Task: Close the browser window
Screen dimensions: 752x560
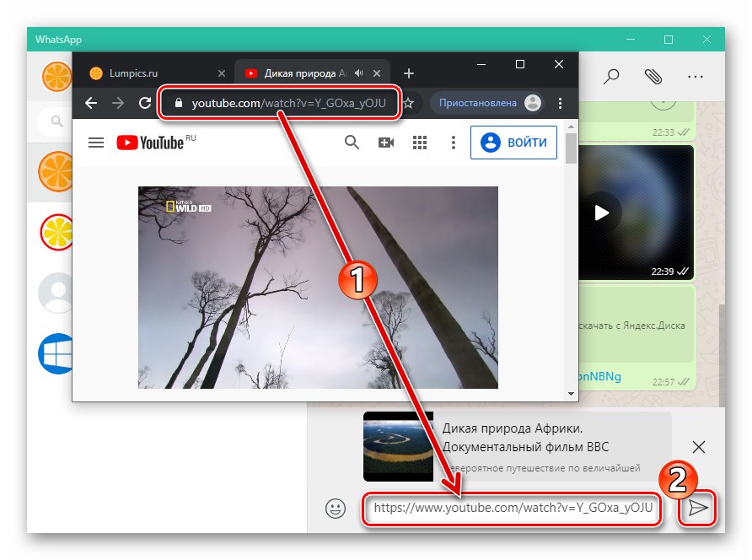Action: 559,64
